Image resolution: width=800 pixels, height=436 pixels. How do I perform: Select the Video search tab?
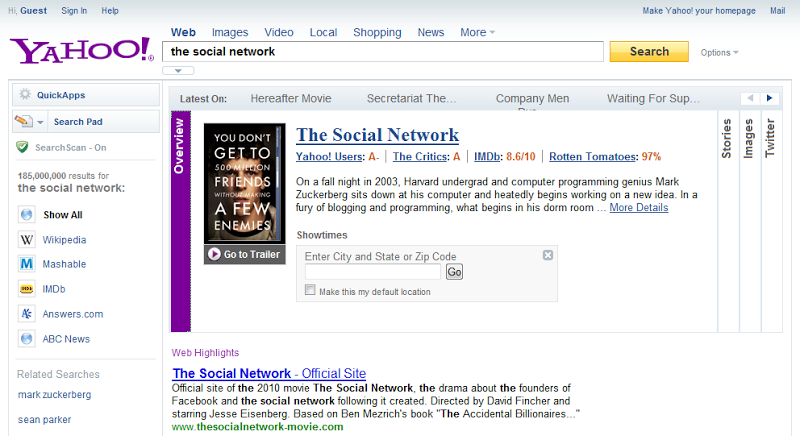coord(279,32)
